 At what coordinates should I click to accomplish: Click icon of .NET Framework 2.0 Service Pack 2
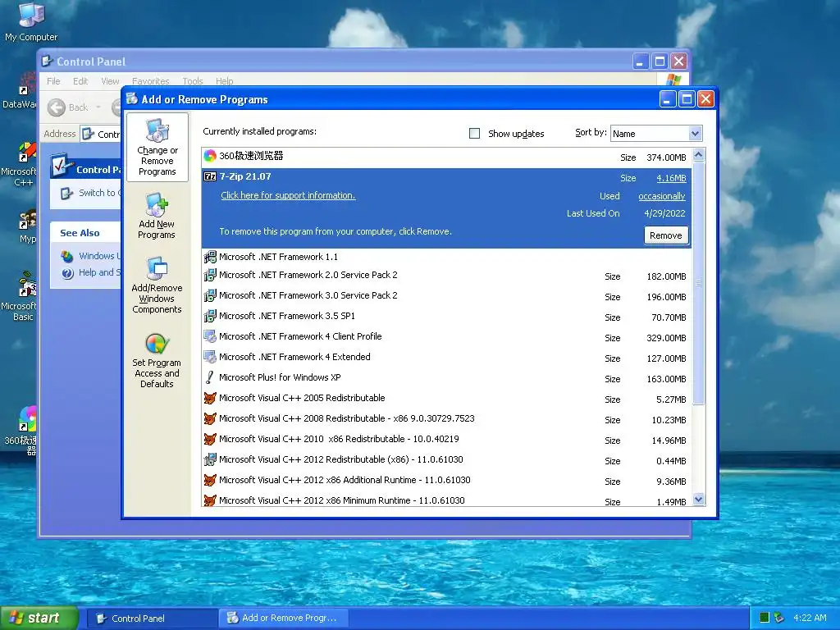pyautogui.click(x=210, y=276)
